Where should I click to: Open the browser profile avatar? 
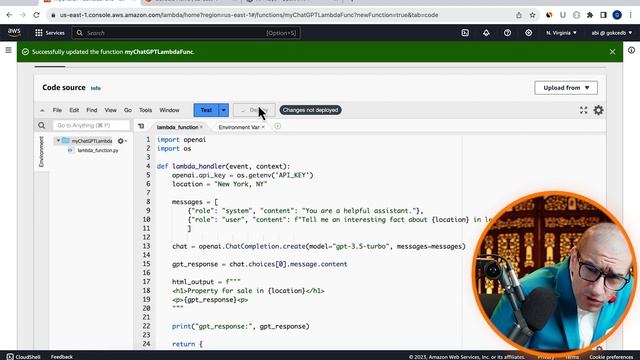617,15
